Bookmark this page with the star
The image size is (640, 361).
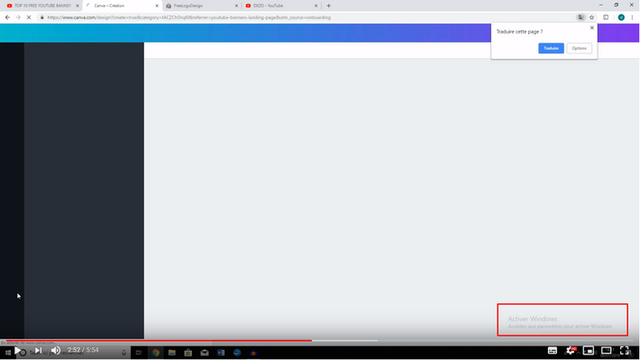coord(592,18)
